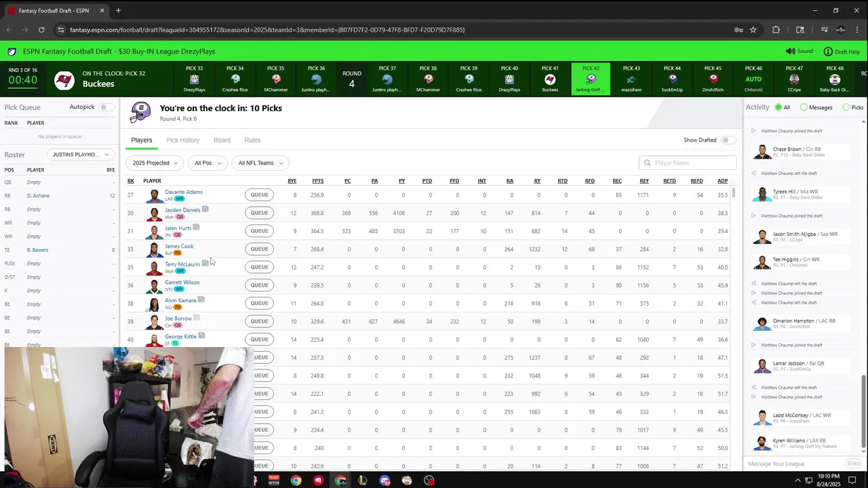Click the saved passwords key icon

coord(738,30)
